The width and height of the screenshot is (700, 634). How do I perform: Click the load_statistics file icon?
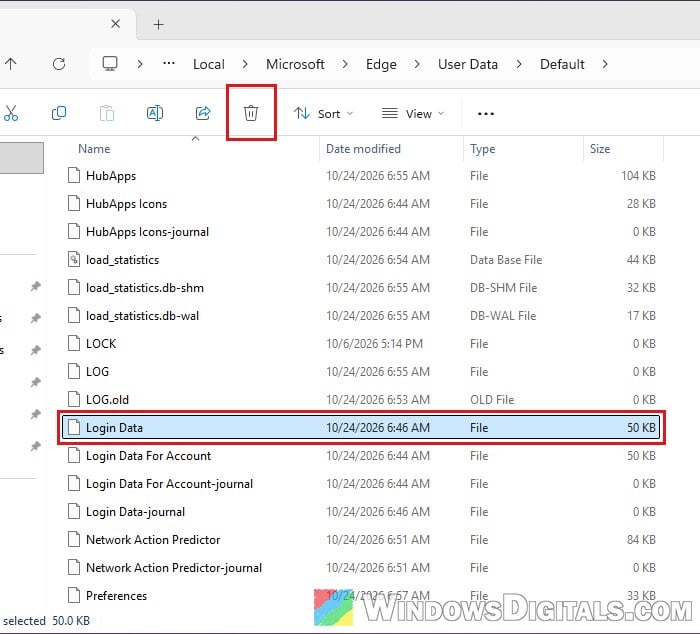74,259
